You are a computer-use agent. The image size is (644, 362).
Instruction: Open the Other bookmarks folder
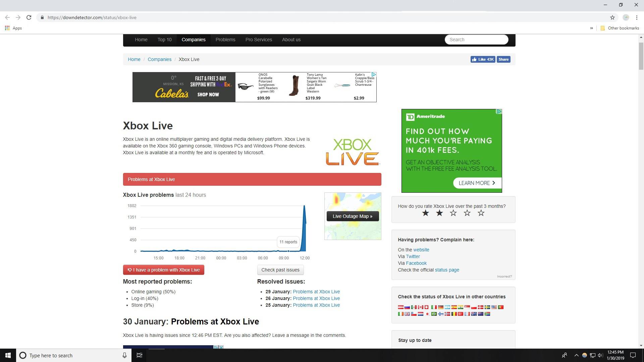[x=620, y=28]
